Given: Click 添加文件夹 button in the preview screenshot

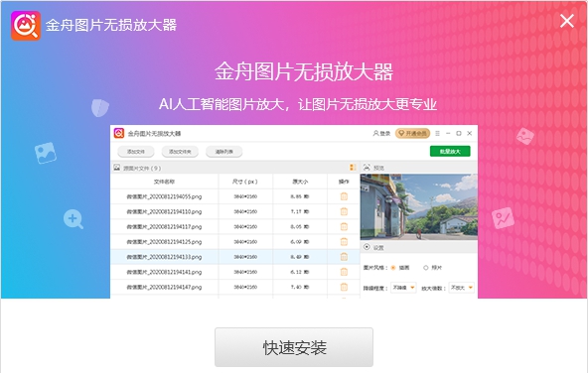Looking at the screenshot, I should point(180,152).
